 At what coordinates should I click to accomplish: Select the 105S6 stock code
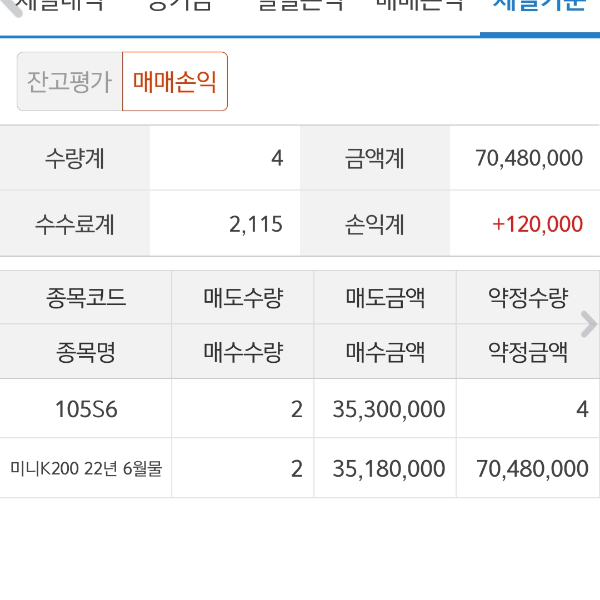coord(86,408)
